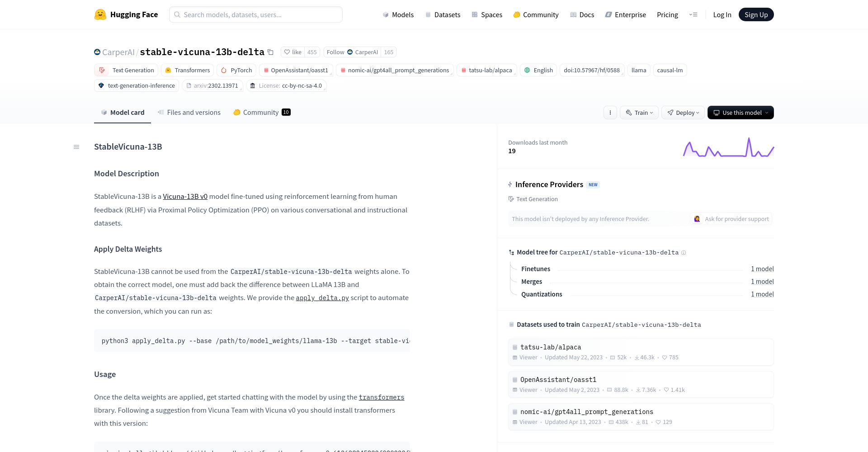This screenshot has height=452, width=868.
Task: Click the llama tag
Action: tap(639, 70)
